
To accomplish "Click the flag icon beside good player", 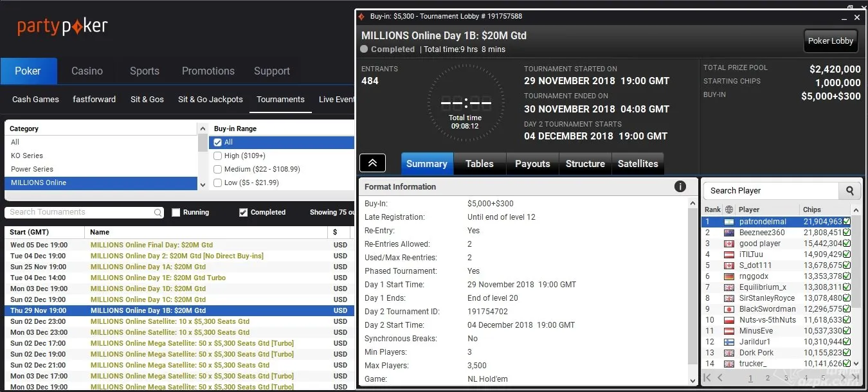I will coord(729,244).
